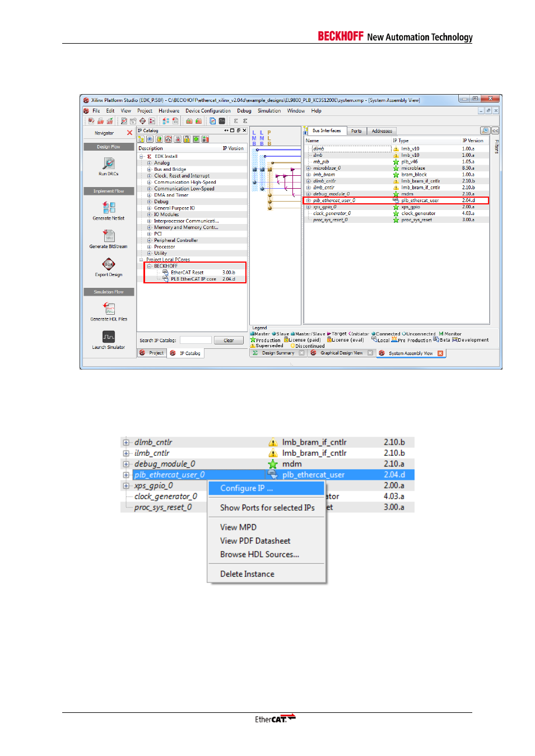The image size is (535, 756).
Task: Click the star icon beside plb_v46
Action: [x=396, y=162]
